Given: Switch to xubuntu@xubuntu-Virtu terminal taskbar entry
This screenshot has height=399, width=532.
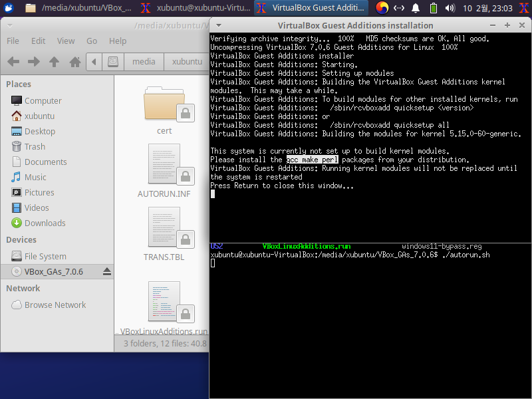Looking at the screenshot, I should (x=196, y=7).
